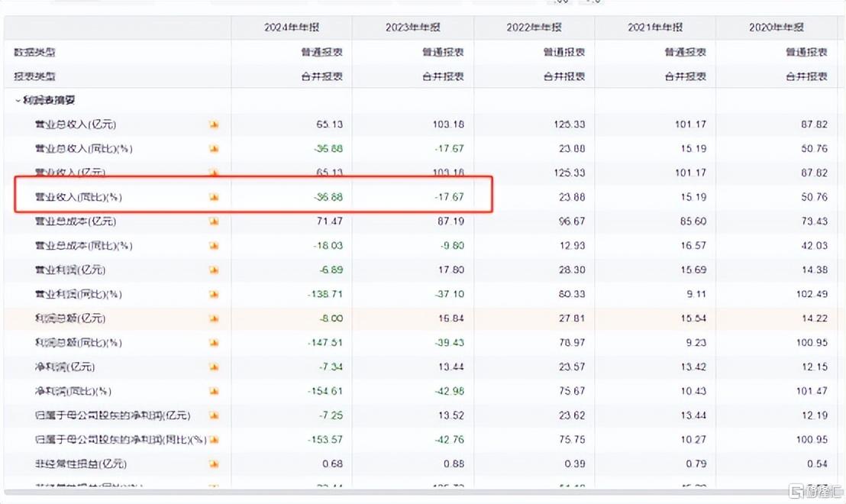Select the 2023年年报 column header
Viewport: 846px width, 504px height.
pos(413,27)
